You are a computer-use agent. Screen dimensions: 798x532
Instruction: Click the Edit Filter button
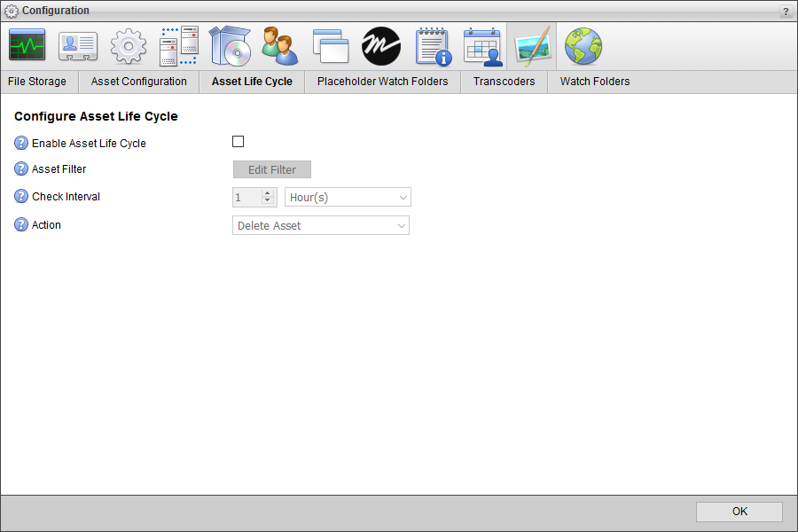click(271, 169)
